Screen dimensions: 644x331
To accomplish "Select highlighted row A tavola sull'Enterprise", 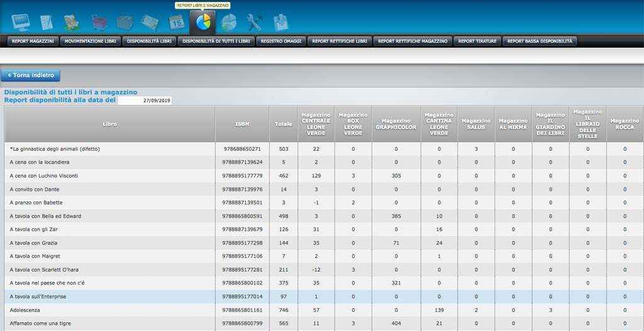I will (324, 296).
